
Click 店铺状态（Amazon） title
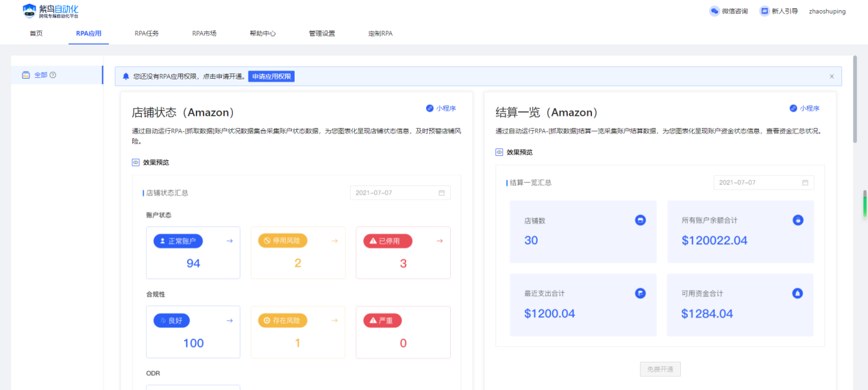184,113
